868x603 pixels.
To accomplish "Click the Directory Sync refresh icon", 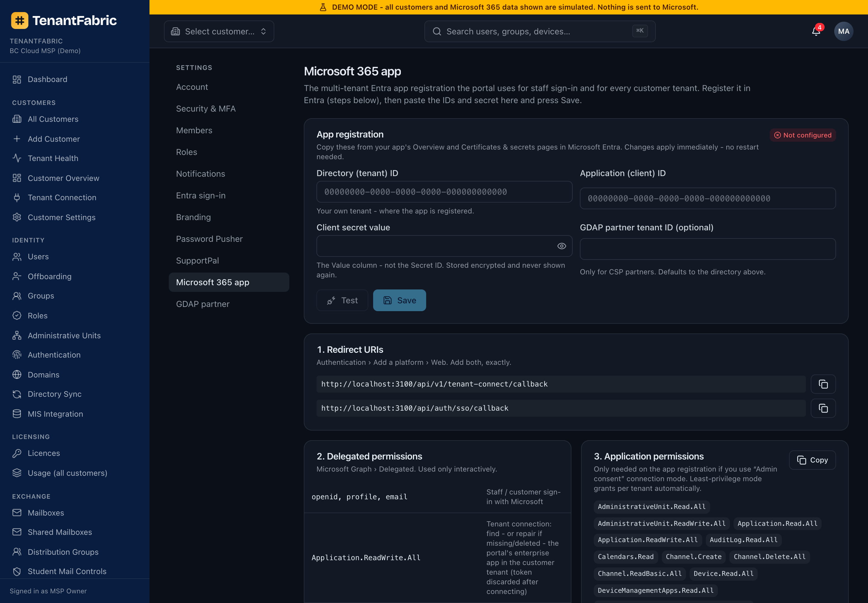I will click(x=17, y=394).
